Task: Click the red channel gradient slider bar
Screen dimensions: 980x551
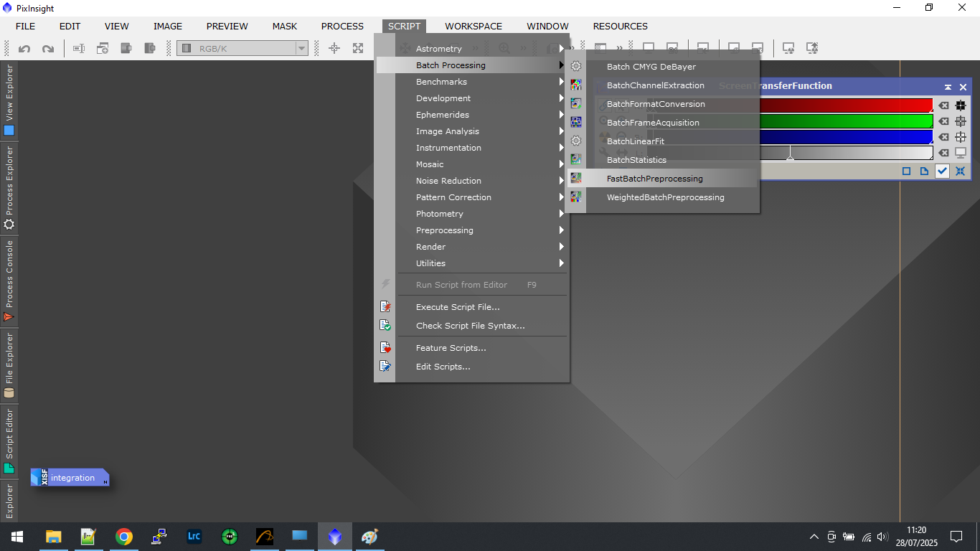Action: 845,105
